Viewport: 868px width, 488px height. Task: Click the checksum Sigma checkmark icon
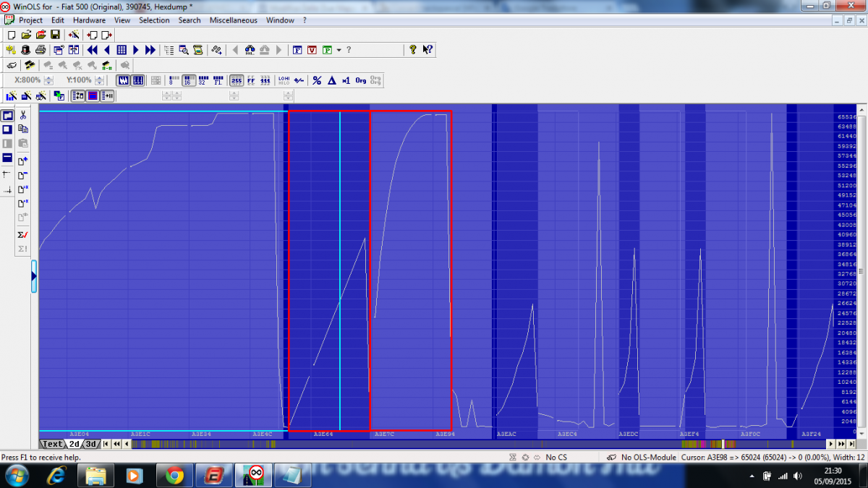[x=22, y=234]
